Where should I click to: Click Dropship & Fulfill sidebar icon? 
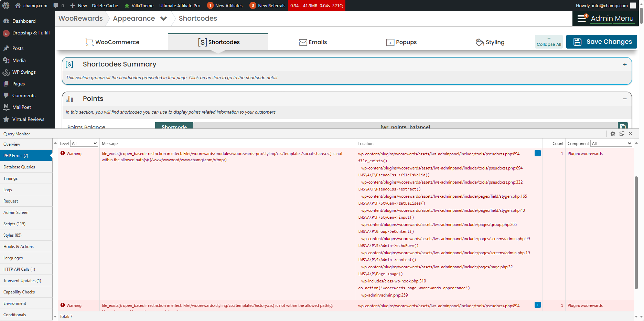[x=6, y=33]
